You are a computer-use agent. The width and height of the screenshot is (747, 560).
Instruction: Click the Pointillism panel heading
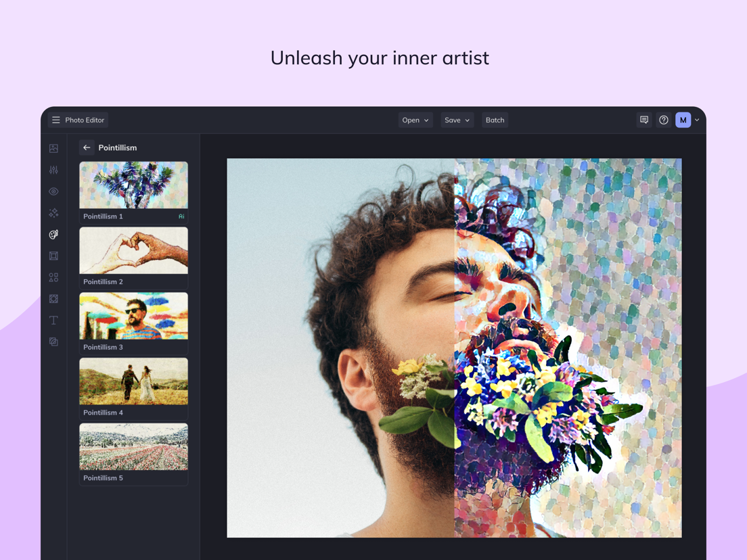click(x=117, y=147)
